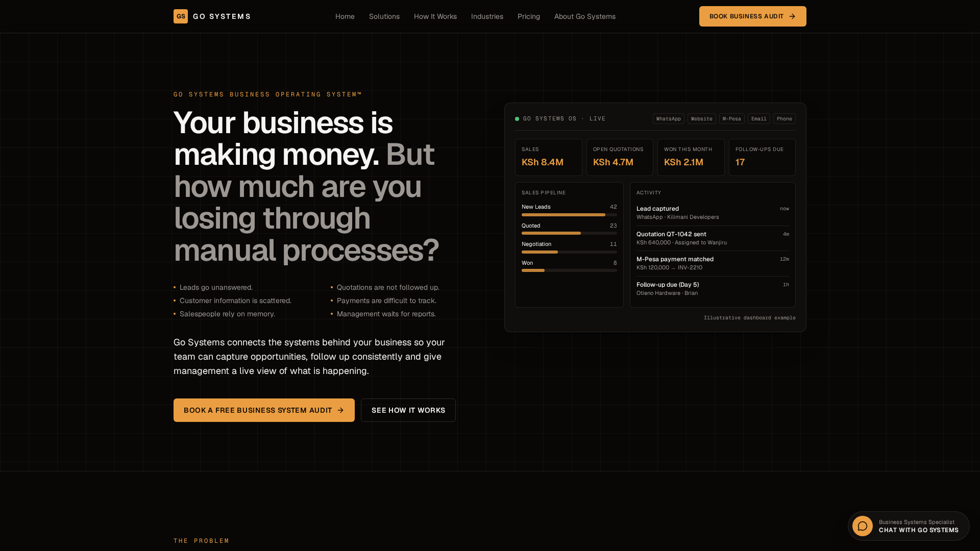Click 'Follow-up due (Day 5)' activity entry
Screen dimensions: 980x551
(x=713, y=289)
